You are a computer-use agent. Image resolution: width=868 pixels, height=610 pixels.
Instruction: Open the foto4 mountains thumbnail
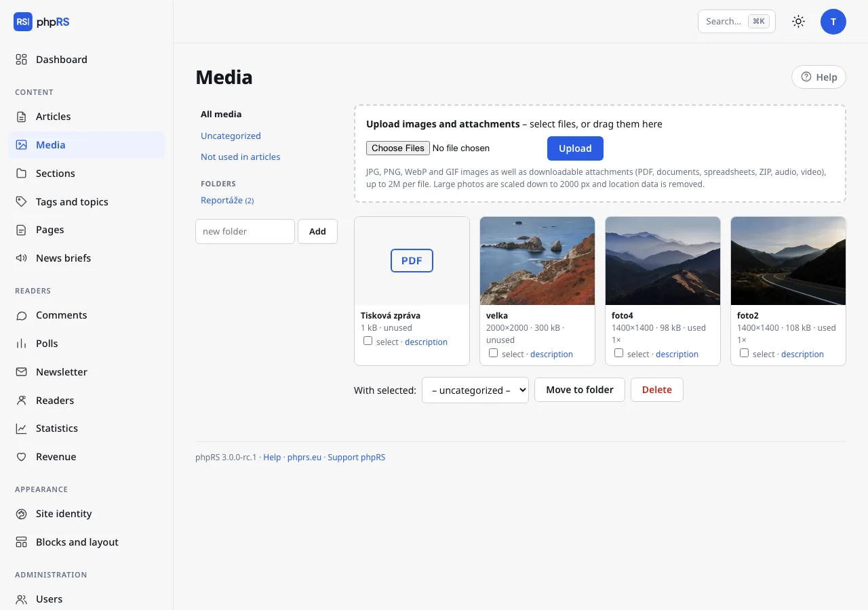(663, 261)
